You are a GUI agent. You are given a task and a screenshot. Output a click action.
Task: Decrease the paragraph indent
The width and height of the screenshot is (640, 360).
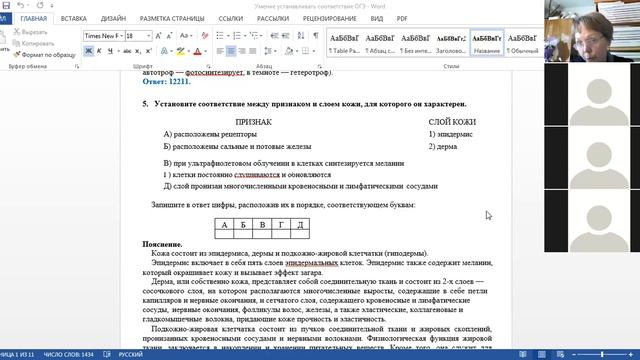point(274,36)
